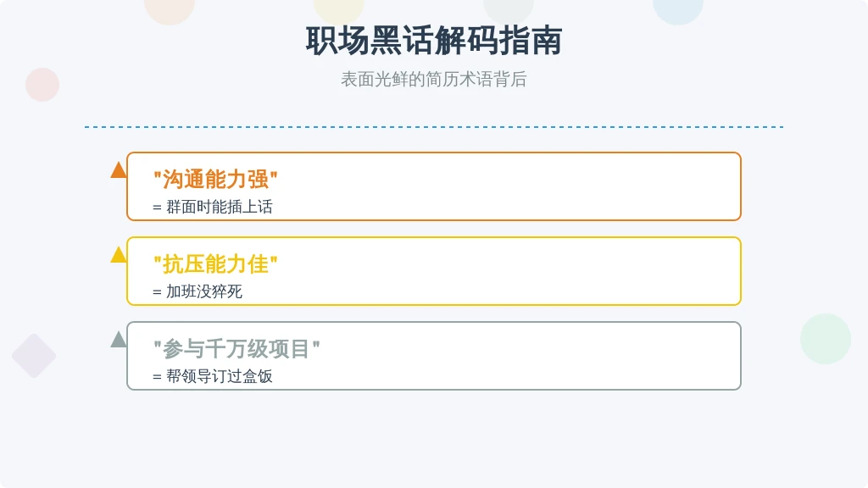This screenshot has height=488, width=868.
Task: Click the green circle at right
Action: pyautogui.click(x=826, y=339)
